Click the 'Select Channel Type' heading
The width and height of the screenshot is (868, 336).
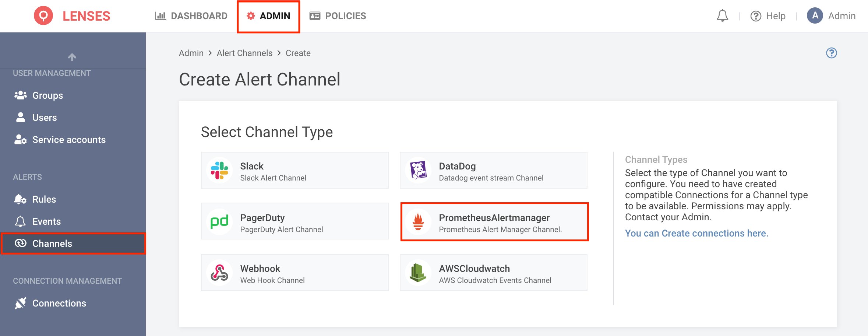(x=267, y=132)
